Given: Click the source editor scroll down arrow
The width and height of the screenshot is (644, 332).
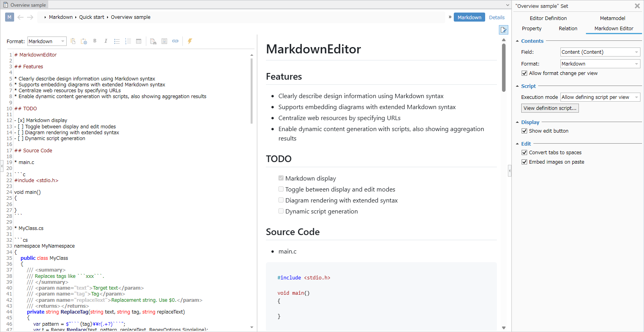Looking at the screenshot, I should pos(251,327).
